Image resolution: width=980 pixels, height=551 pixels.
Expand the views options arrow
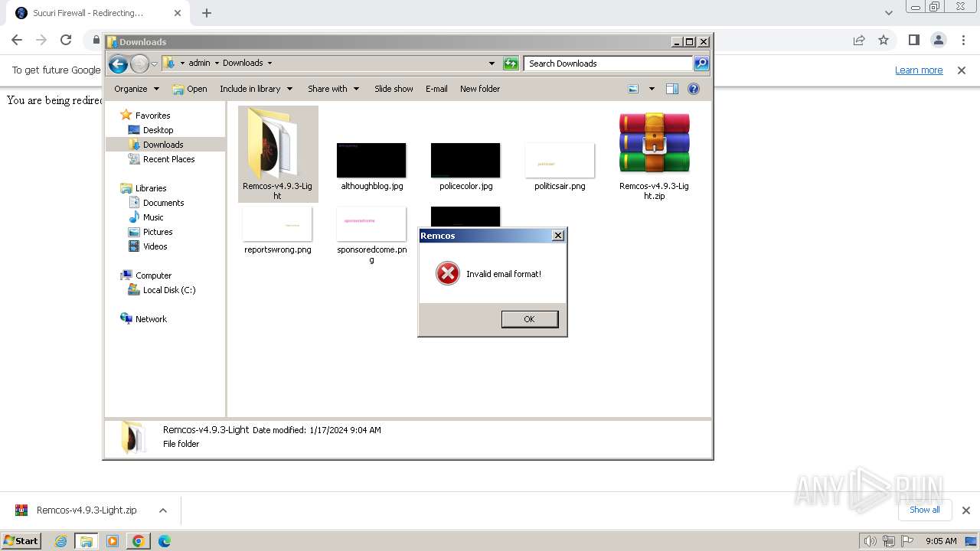652,89
